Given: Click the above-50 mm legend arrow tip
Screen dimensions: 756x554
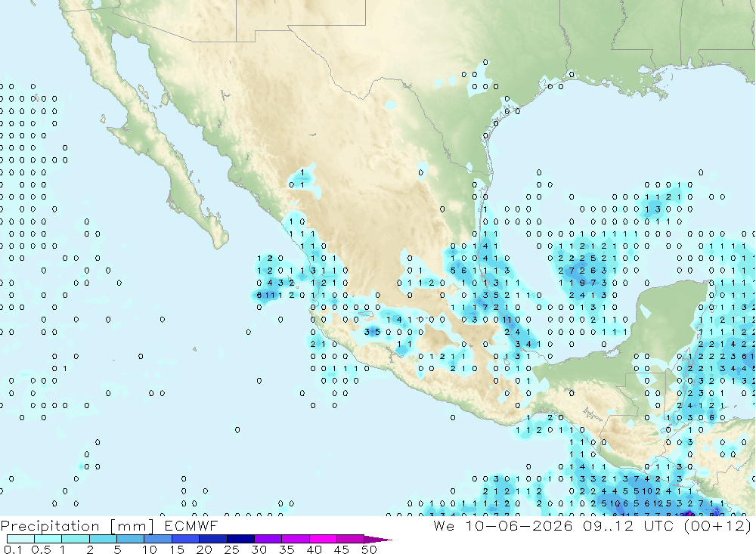Looking at the screenshot, I should tap(378, 539).
